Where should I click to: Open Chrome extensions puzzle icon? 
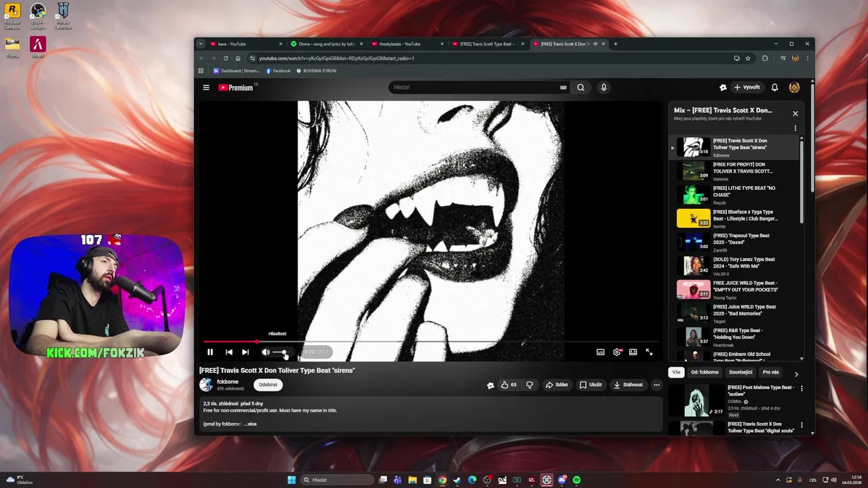(x=765, y=58)
